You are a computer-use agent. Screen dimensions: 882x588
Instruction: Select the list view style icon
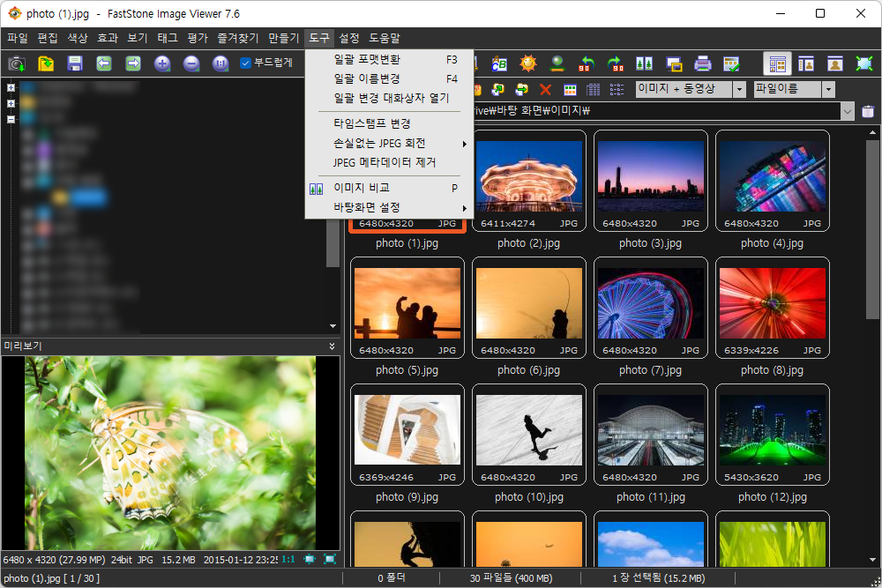[x=617, y=89]
